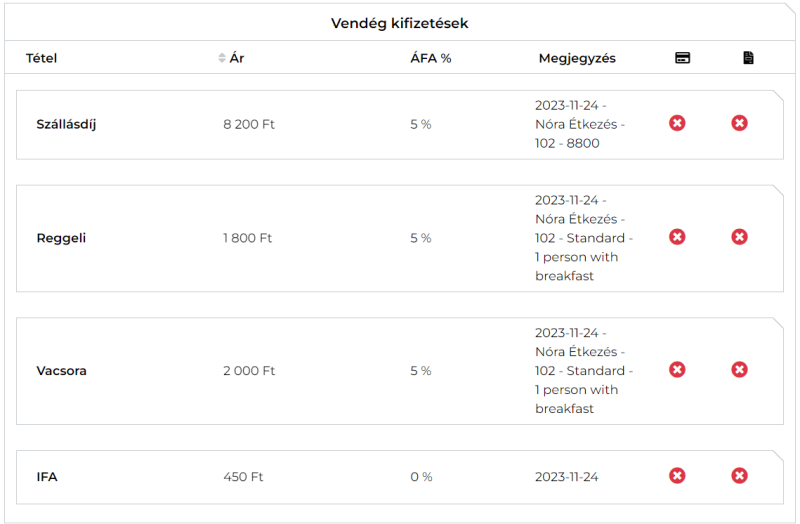Screen dimensions: 800x524
Task: Click invoice red X in Reggeli row
Action: click(739, 237)
